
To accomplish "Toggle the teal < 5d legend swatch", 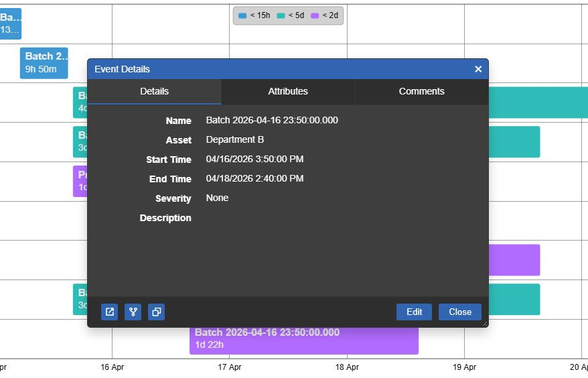I will (281, 16).
